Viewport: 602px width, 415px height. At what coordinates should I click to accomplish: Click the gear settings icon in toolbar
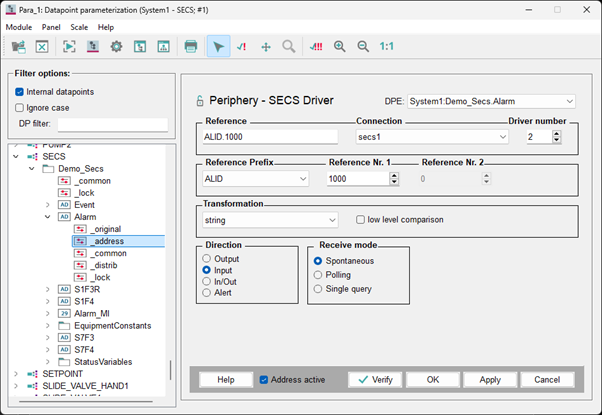116,47
